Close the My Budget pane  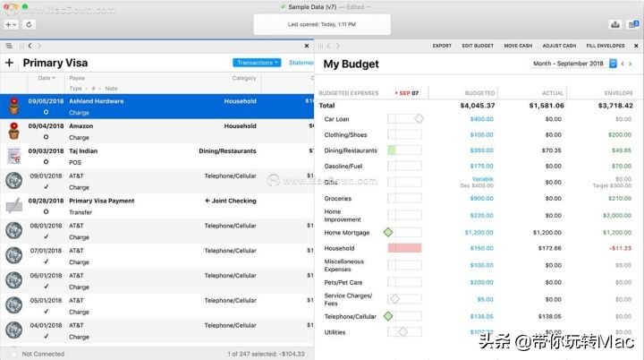coord(636,46)
